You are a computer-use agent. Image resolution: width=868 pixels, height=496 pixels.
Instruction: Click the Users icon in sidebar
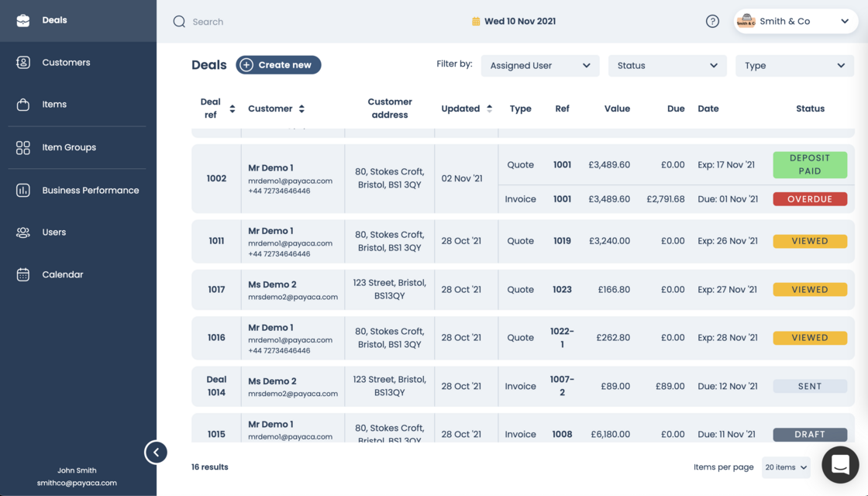[23, 232]
